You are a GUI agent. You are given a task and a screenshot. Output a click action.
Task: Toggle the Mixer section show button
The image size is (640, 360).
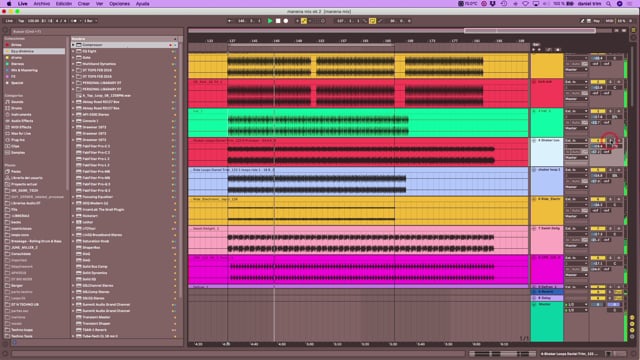coord(632,330)
